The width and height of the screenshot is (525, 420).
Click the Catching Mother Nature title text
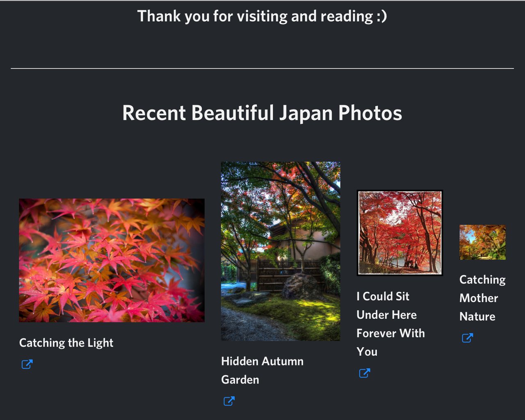click(482, 298)
